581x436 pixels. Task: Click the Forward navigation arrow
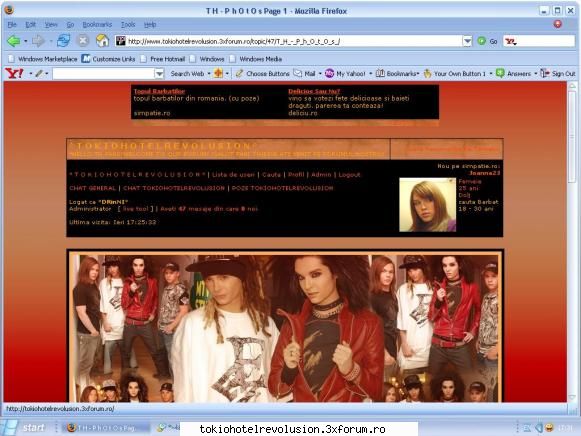38,41
